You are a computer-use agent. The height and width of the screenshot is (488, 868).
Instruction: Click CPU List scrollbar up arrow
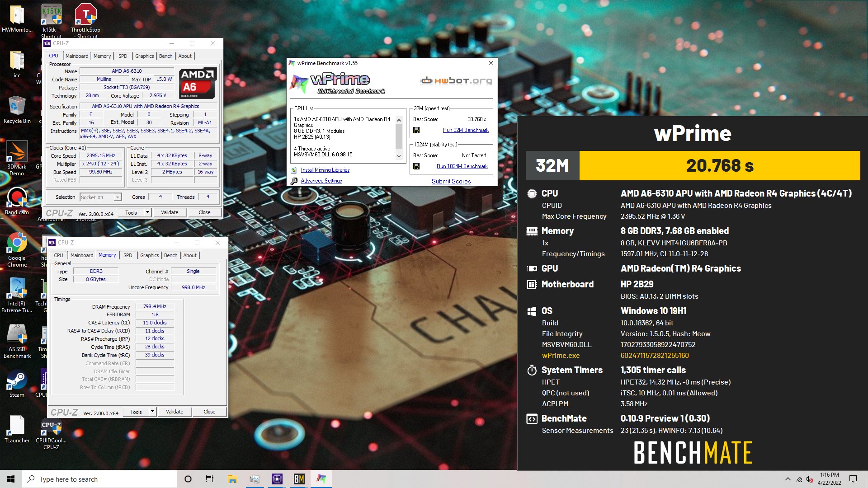tap(399, 120)
